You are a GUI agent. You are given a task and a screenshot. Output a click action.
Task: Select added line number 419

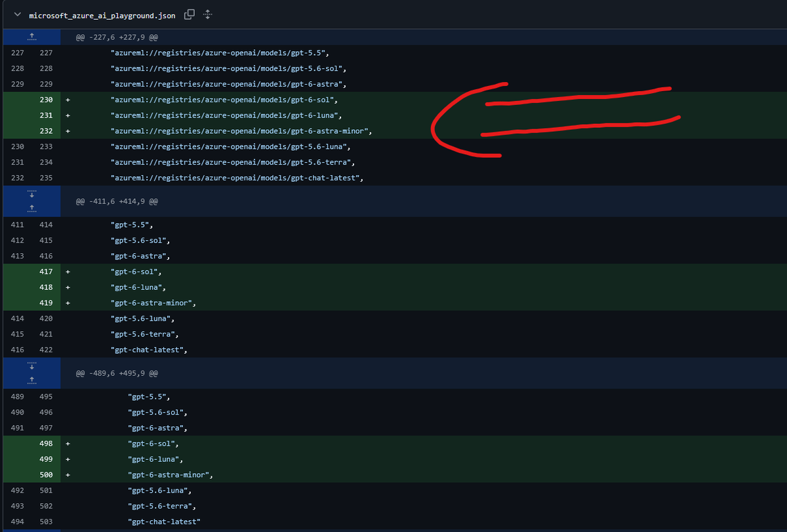[x=46, y=303]
